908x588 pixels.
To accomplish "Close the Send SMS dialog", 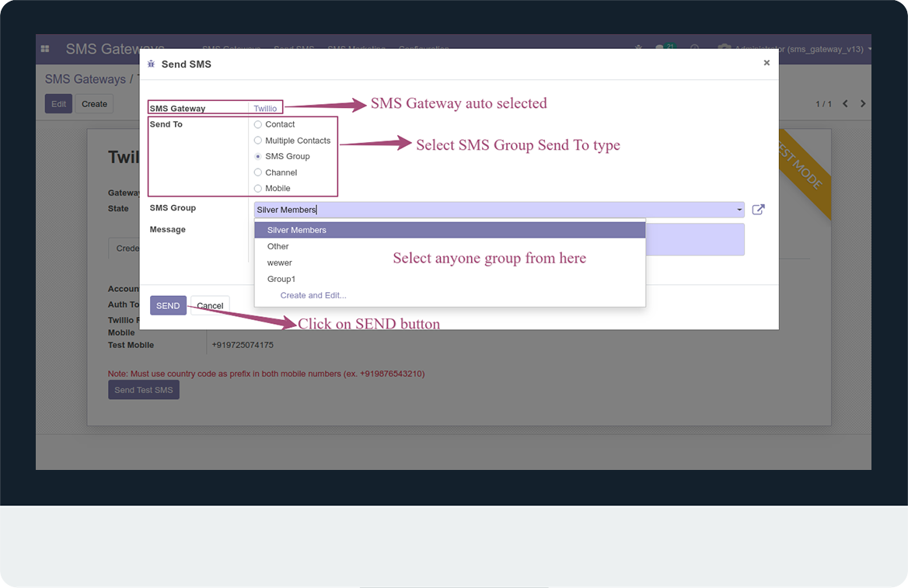I will coord(767,62).
